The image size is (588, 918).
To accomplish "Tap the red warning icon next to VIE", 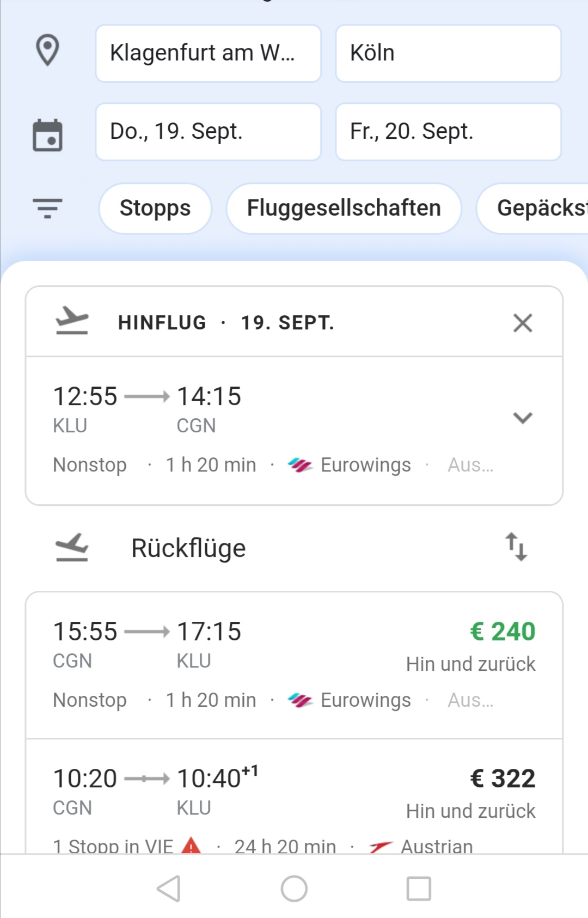I will pos(191,846).
